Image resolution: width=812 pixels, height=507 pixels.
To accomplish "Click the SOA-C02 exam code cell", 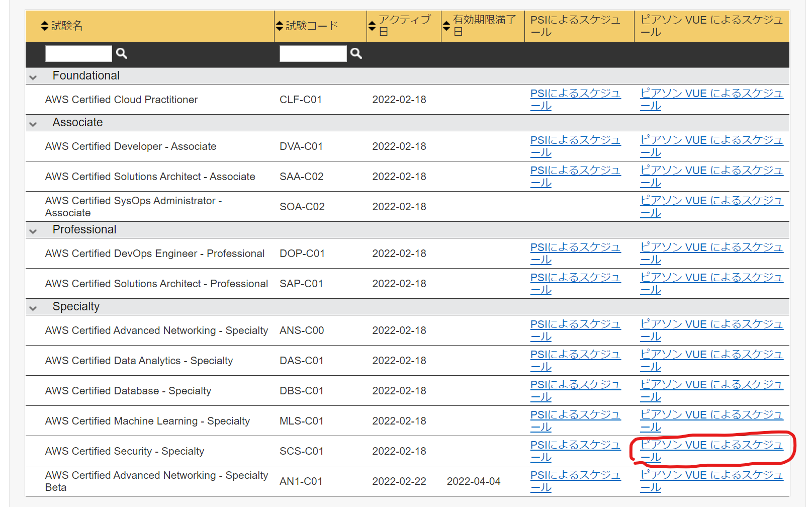I will (302, 207).
